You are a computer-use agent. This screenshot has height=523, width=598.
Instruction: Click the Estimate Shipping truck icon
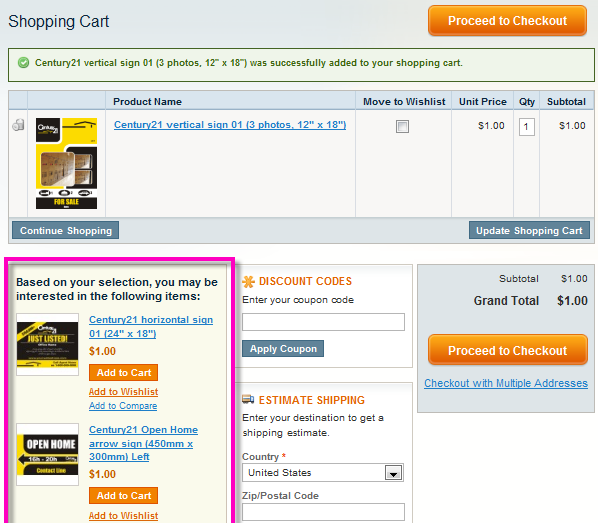click(x=248, y=399)
